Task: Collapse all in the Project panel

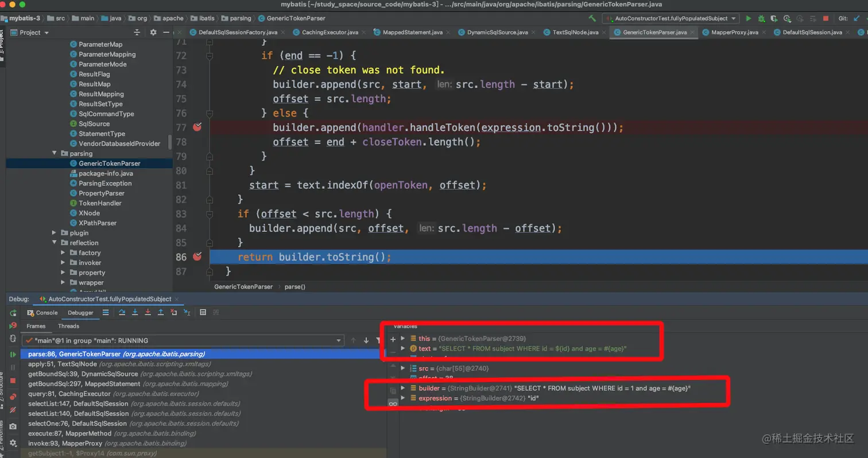Action: coord(137,33)
